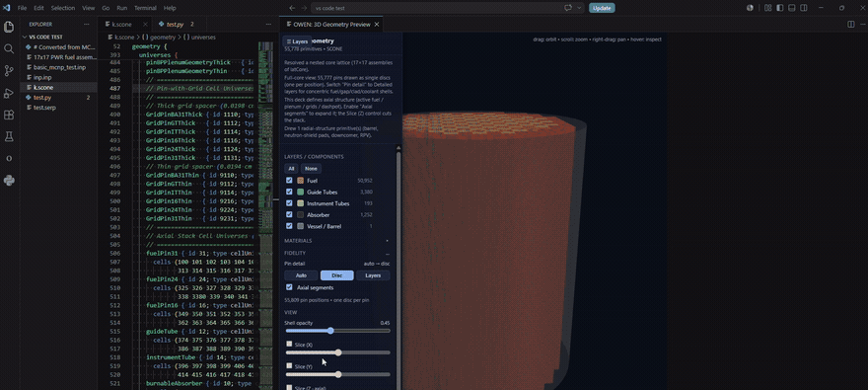This screenshot has width=868, height=390.
Task: Open the accounts/profile icon in title bar
Action: click(750, 8)
